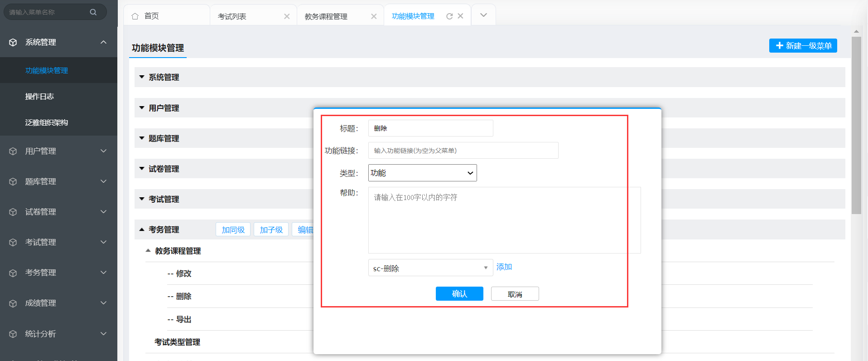Click the home icon on 首页 tab
The width and height of the screenshot is (868, 361).
click(x=135, y=16)
